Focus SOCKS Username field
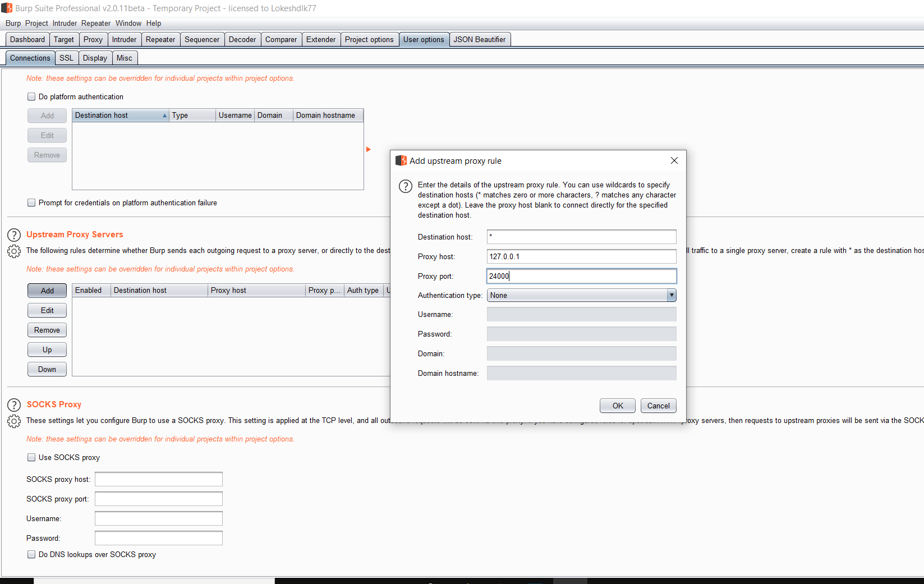Viewport: 924px width, 584px height. click(159, 518)
